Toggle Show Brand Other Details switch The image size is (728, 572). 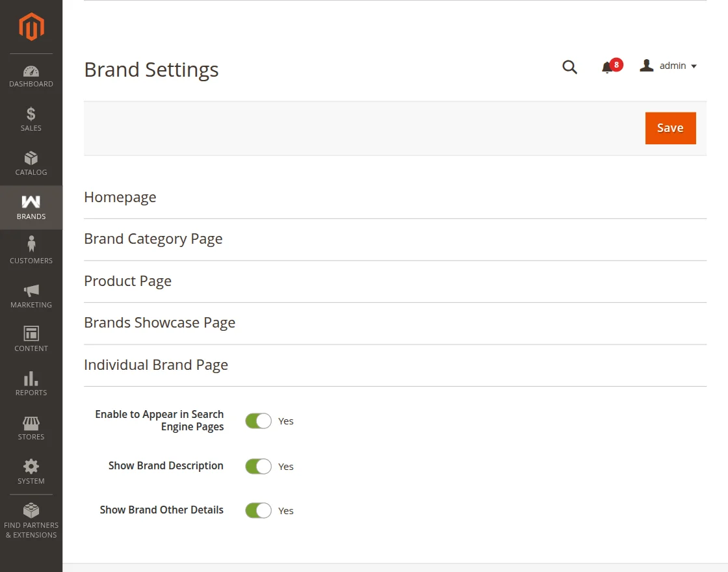click(x=258, y=510)
